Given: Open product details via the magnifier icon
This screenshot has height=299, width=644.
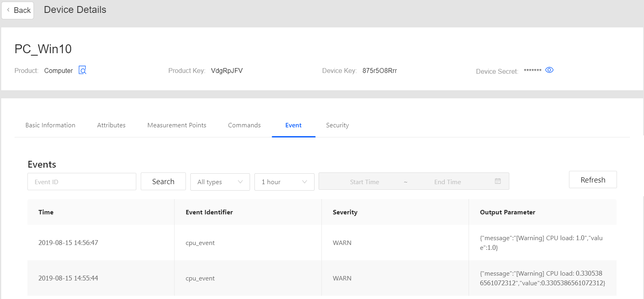Looking at the screenshot, I should click(82, 70).
